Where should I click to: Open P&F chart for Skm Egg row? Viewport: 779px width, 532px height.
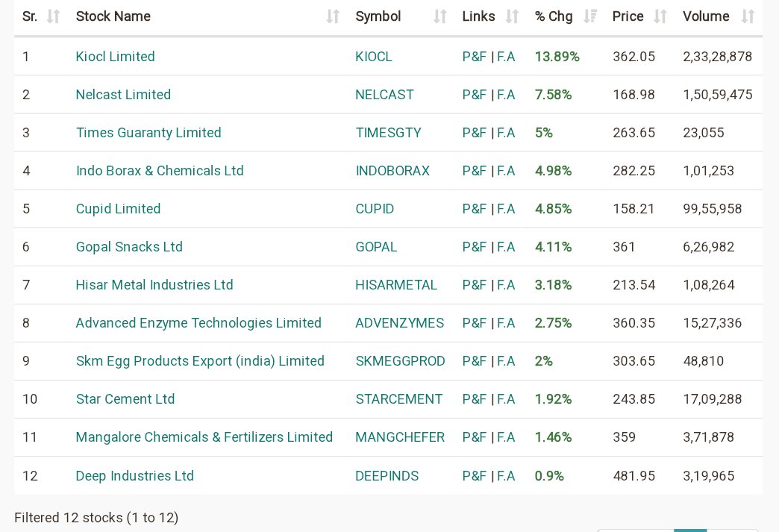(x=475, y=361)
